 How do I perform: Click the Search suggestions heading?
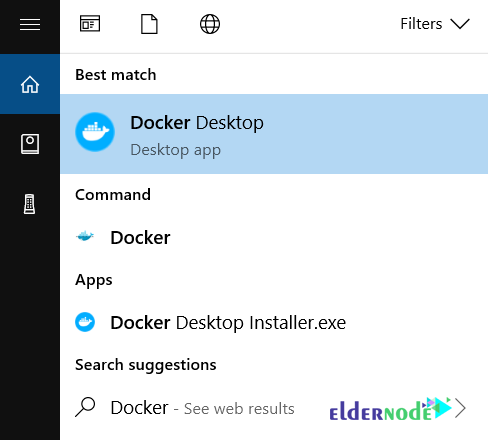(x=146, y=365)
